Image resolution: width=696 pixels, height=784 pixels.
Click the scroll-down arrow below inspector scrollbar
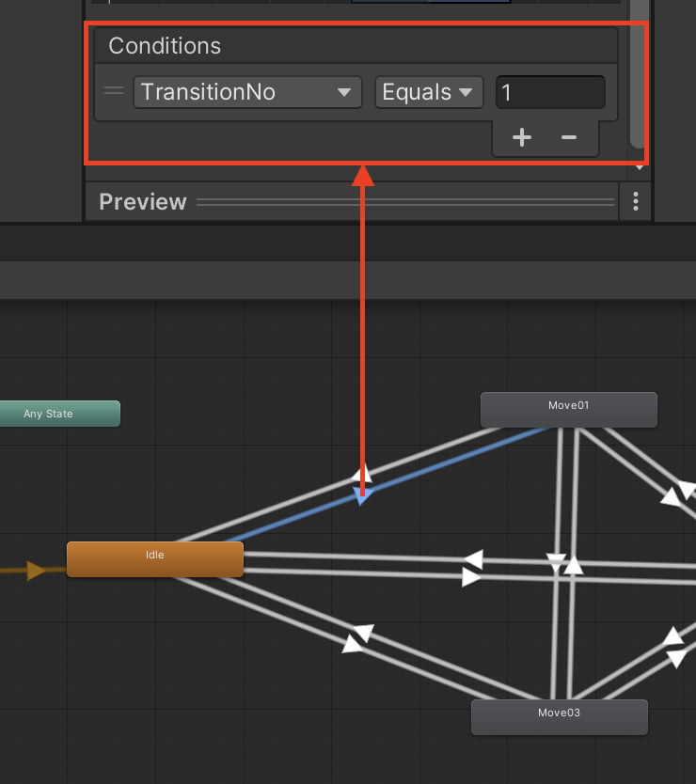pos(640,167)
